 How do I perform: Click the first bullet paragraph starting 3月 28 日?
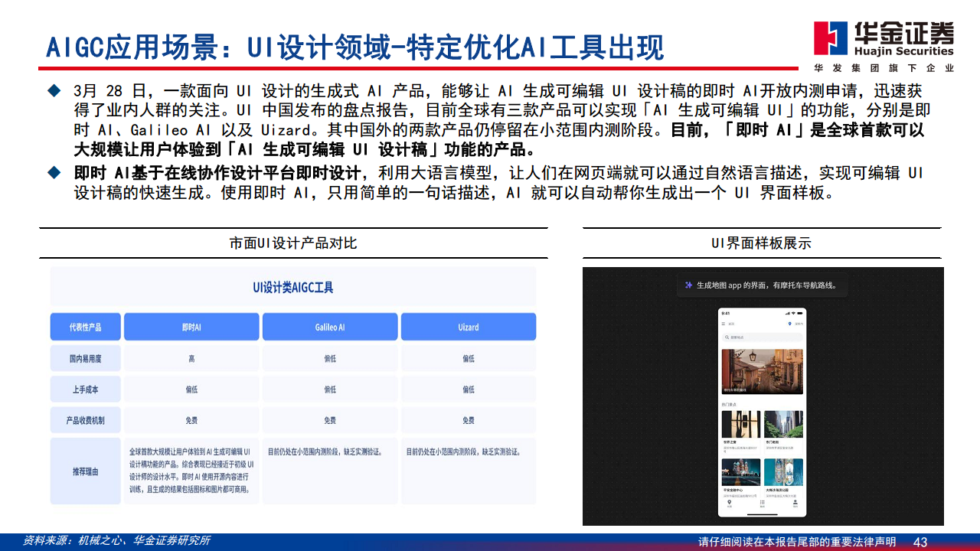point(501,120)
